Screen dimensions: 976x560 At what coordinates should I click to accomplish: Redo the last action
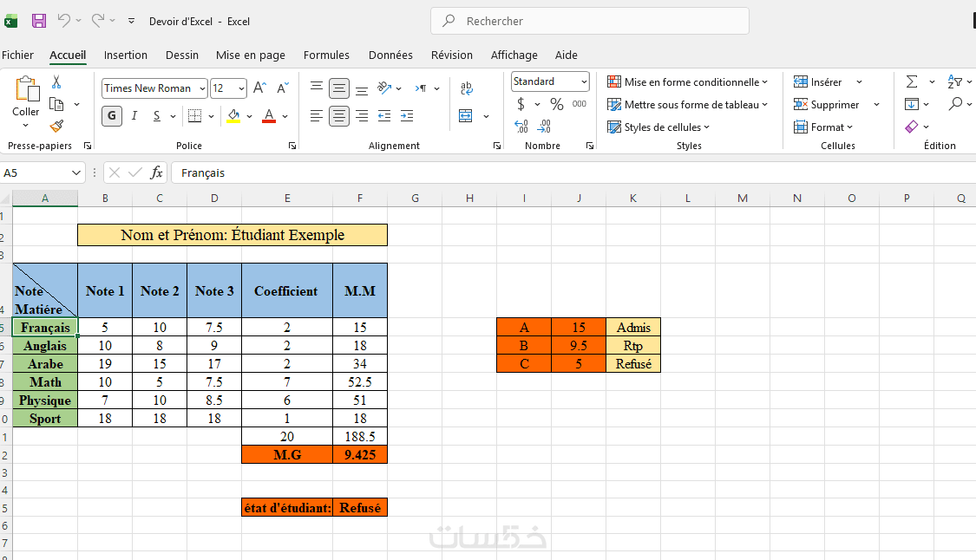[98, 21]
